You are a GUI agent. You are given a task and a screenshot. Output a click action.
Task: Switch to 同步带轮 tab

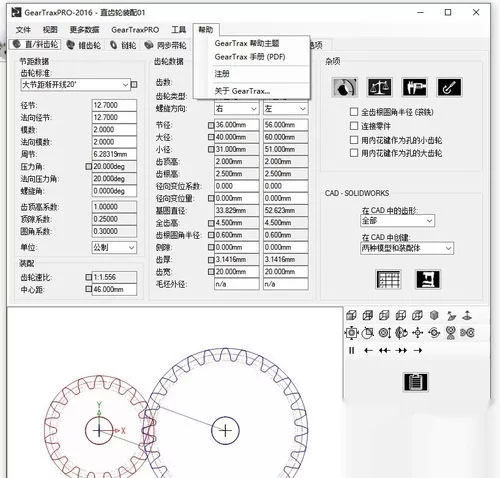coord(166,45)
